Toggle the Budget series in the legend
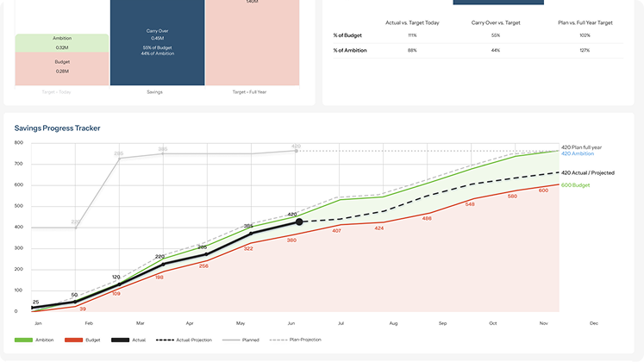 click(87, 340)
